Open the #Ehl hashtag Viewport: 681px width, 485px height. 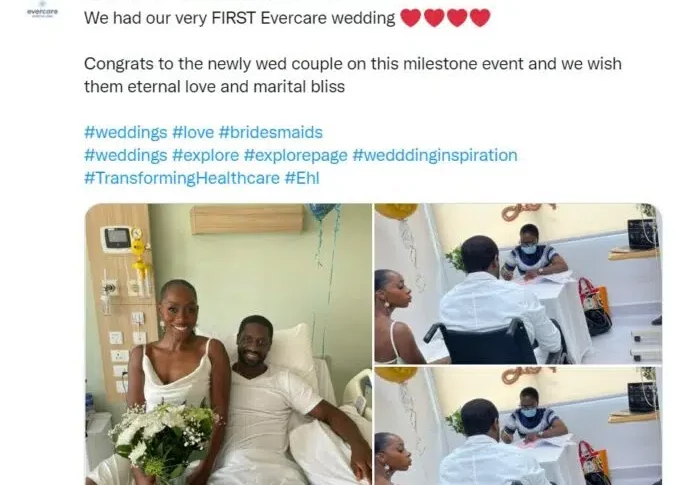point(302,178)
